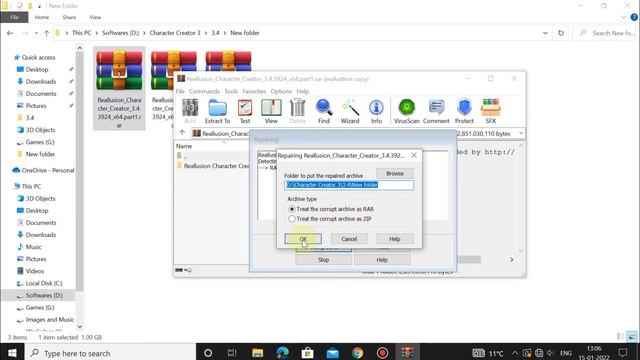This screenshot has height=360, width=640.
Task: Click the Explorer Back arrow
Action: (10, 33)
